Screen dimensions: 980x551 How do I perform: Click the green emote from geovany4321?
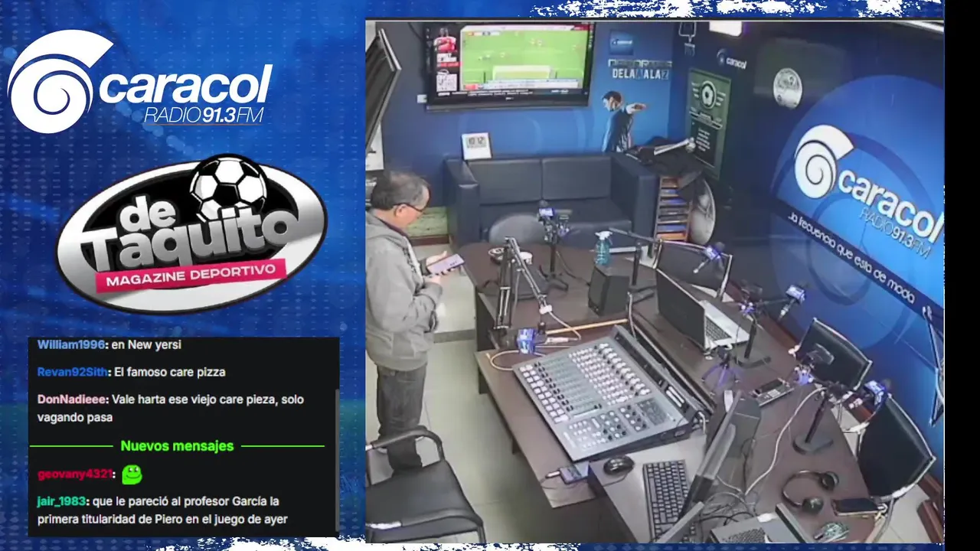click(132, 474)
